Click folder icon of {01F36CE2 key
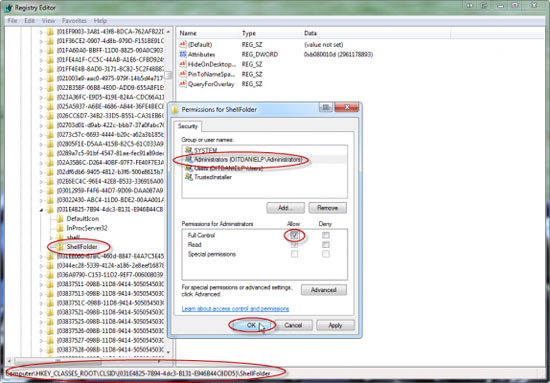 tap(50, 41)
